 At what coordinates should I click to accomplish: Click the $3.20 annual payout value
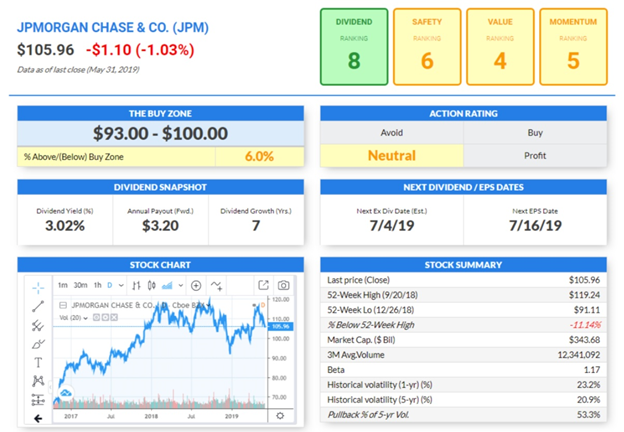[160, 226]
